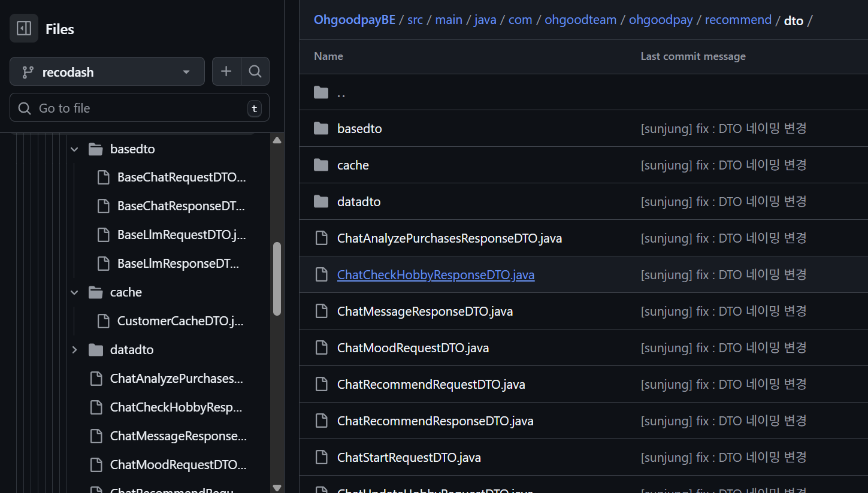Click the search magnifier button beside branch selector
The image size is (868, 493).
[255, 72]
